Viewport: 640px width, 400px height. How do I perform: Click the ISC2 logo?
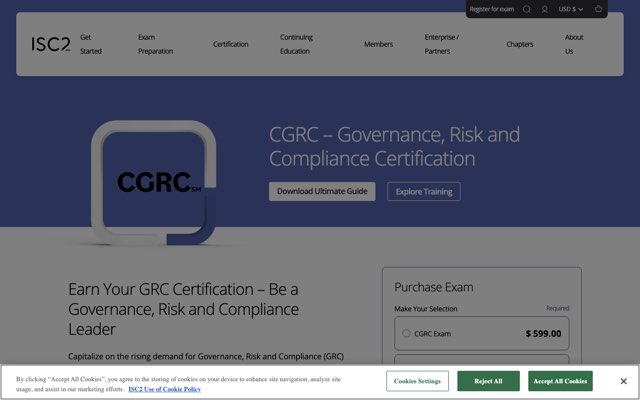[51, 44]
